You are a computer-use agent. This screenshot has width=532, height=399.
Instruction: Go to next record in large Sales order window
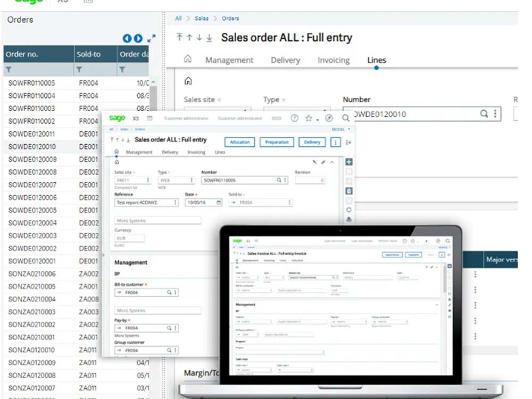click(x=199, y=37)
